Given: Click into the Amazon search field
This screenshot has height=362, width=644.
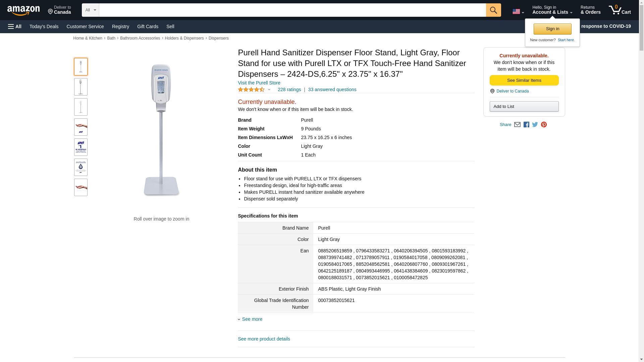Looking at the screenshot, I should tap(292, 10).
